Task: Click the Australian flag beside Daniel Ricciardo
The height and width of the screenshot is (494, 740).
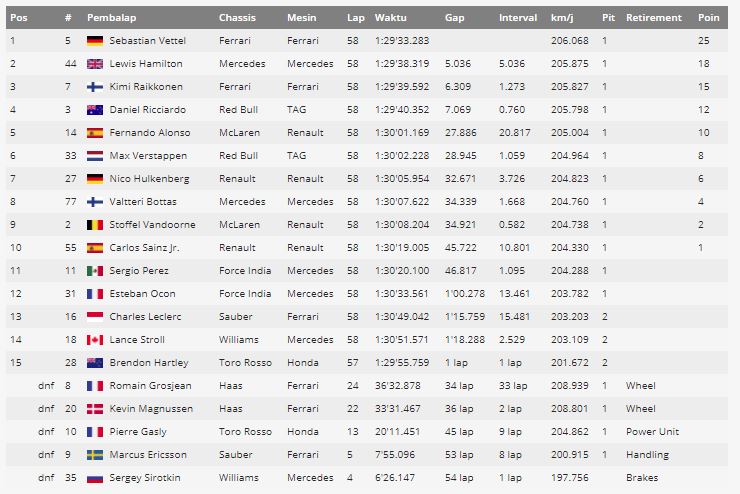Action: tap(95, 110)
